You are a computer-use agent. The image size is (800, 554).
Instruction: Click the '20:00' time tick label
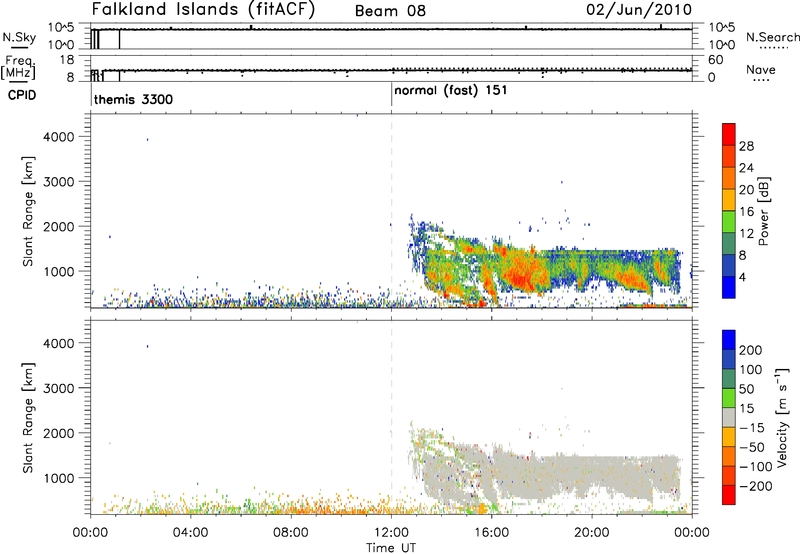click(x=592, y=533)
